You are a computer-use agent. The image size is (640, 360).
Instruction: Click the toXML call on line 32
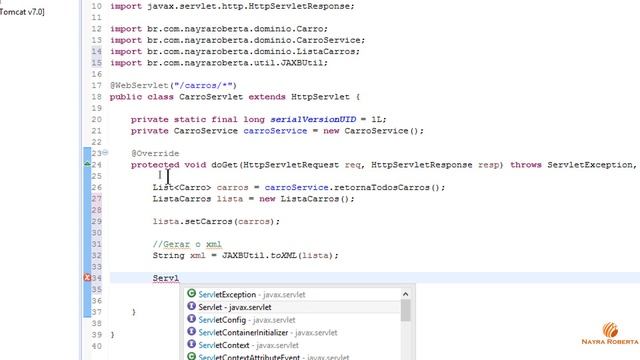tap(284, 256)
